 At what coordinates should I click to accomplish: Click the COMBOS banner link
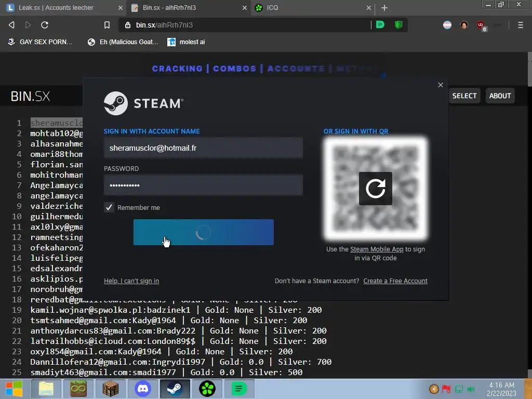[234, 69]
